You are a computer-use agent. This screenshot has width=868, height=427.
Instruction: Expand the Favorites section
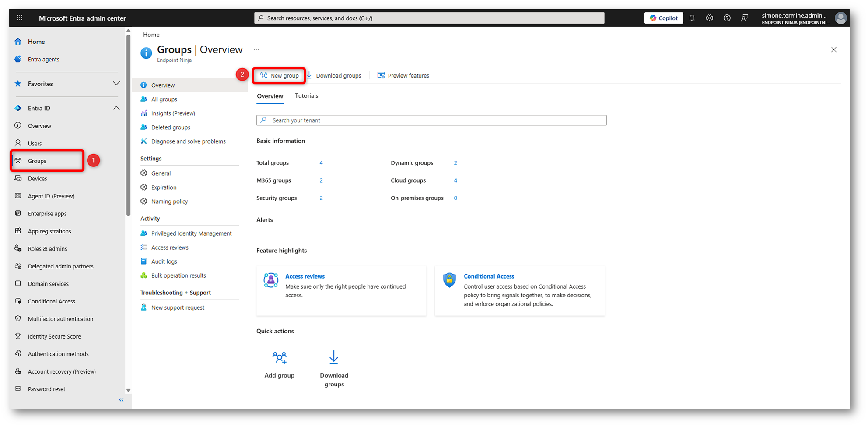coord(116,84)
